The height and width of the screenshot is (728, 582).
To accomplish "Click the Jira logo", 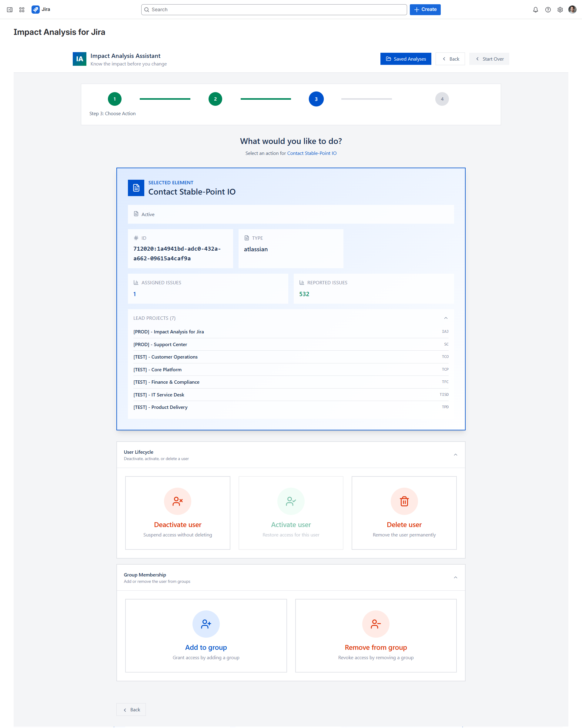I will 41,9.
